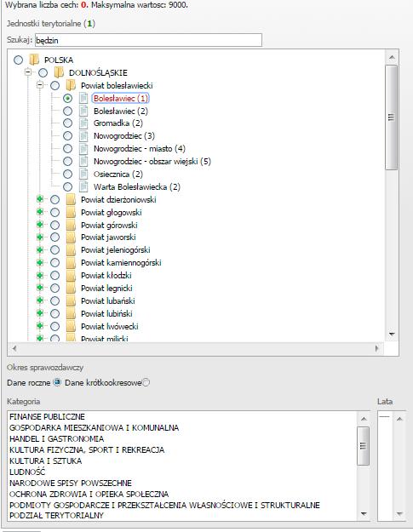Click tree horizontal scrollbar right arrow
The height and width of the screenshot is (532, 413).
(376, 348)
